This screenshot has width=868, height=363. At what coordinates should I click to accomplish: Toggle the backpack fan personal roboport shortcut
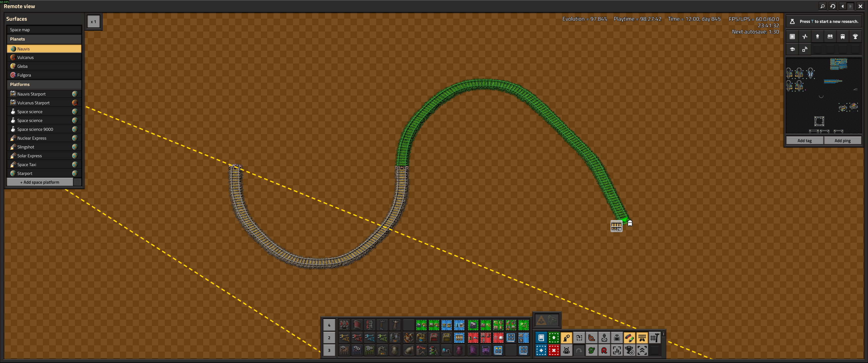click(566, 350)
